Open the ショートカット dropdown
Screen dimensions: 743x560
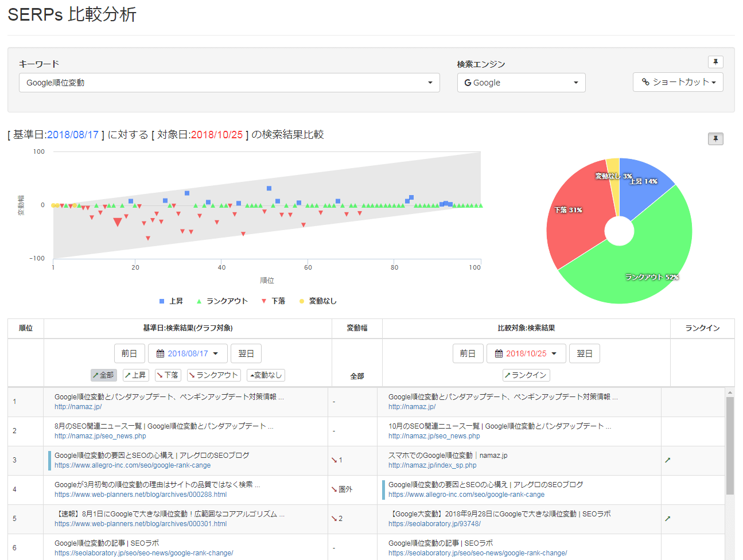pos(678,82)
